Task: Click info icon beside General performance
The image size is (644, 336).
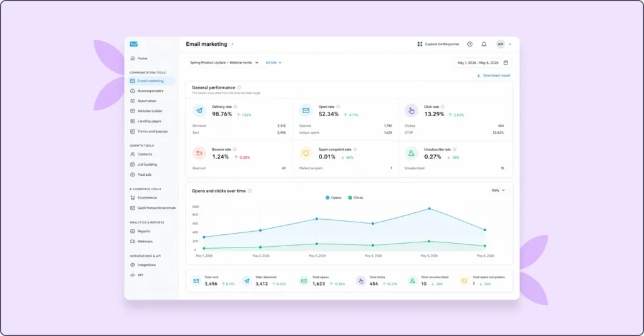Action: (239, 87)
